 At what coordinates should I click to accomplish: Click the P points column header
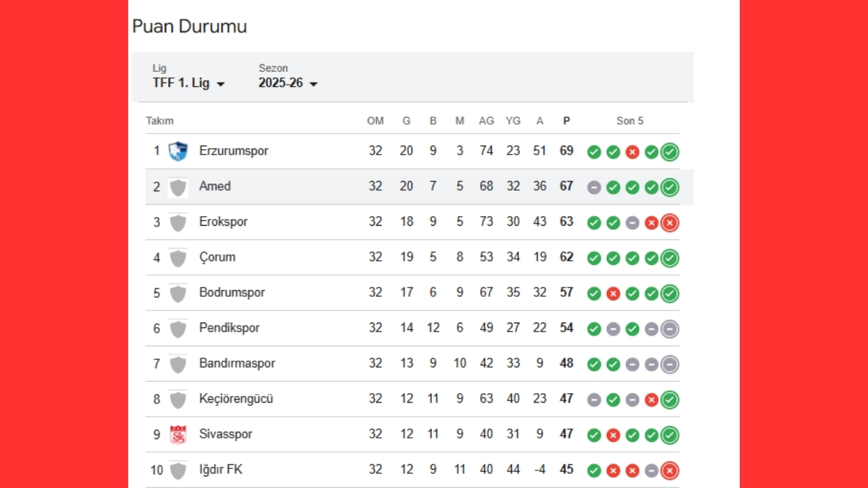tap(566, 121)
